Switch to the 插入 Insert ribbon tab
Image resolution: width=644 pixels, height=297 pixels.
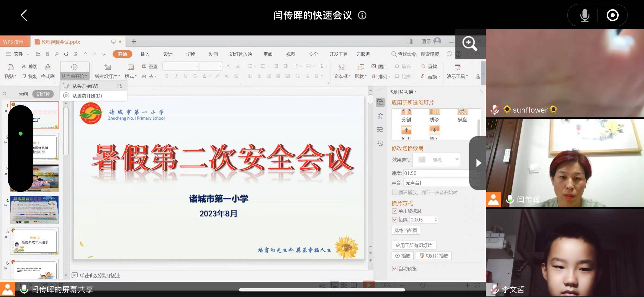pos(145,54)
